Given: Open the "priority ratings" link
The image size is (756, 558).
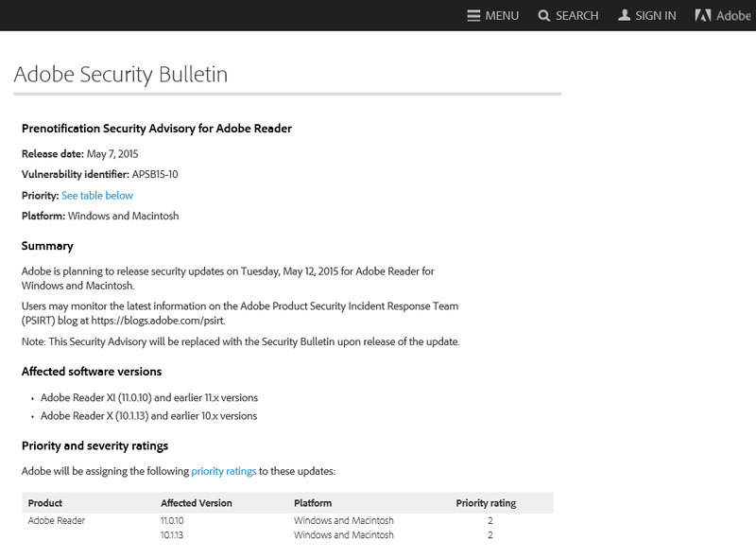Looking at the screenshot, I should point(224,470).
